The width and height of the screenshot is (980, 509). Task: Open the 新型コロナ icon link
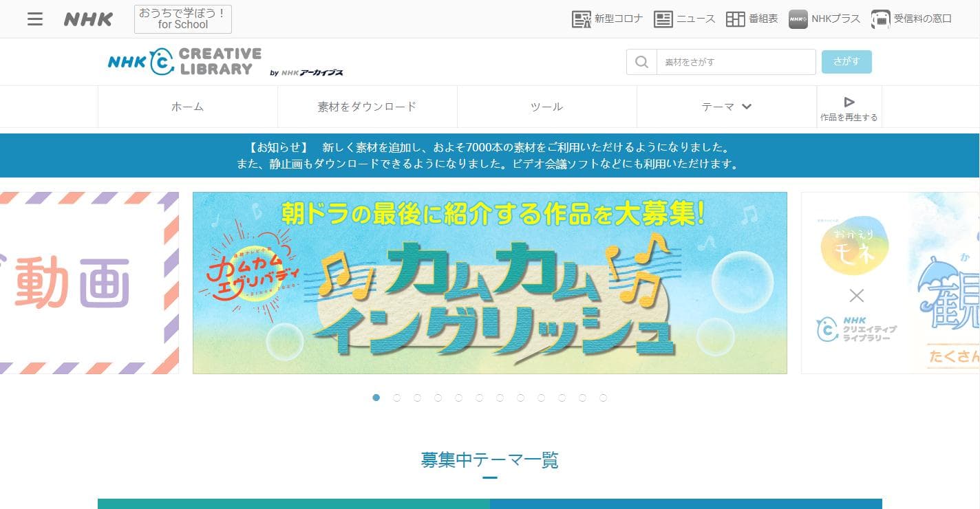(x=582, y=19)
